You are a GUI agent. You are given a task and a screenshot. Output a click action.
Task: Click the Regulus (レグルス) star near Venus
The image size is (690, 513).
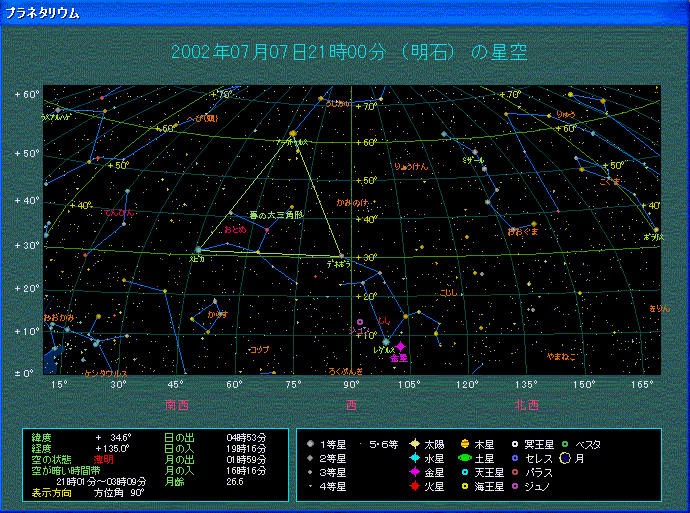pyautogui.click(x=386, y=343)
